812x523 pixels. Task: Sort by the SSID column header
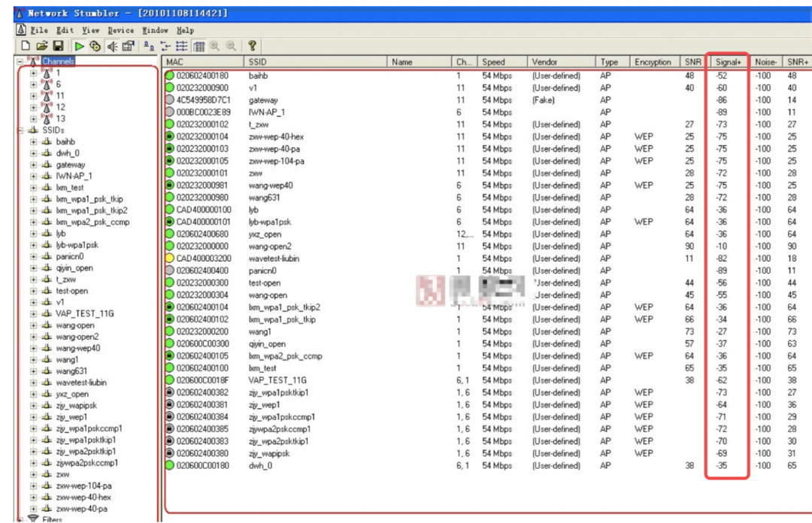315,62
